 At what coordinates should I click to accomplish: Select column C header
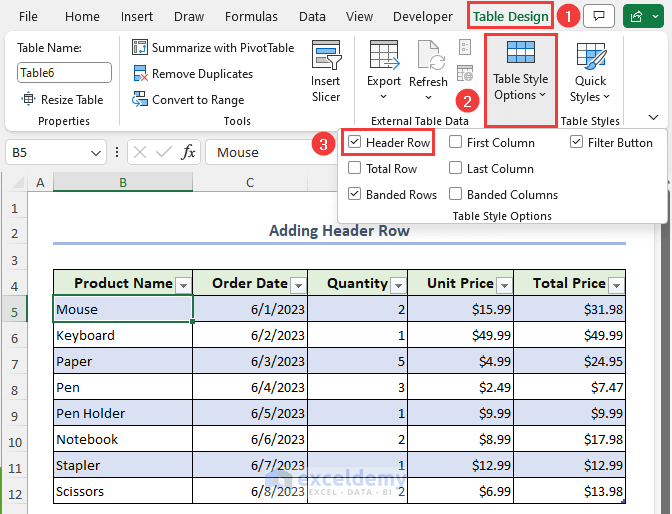[x=250, y=182]
